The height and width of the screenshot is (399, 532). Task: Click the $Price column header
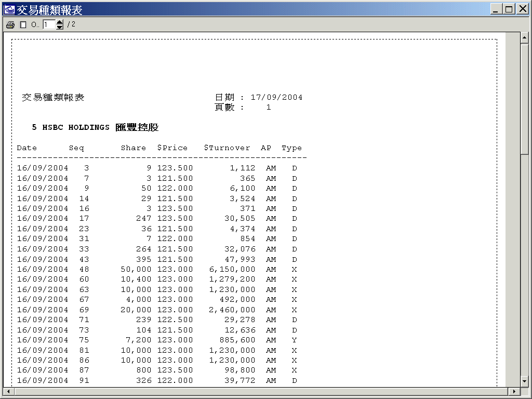click(x=172, y=148)
